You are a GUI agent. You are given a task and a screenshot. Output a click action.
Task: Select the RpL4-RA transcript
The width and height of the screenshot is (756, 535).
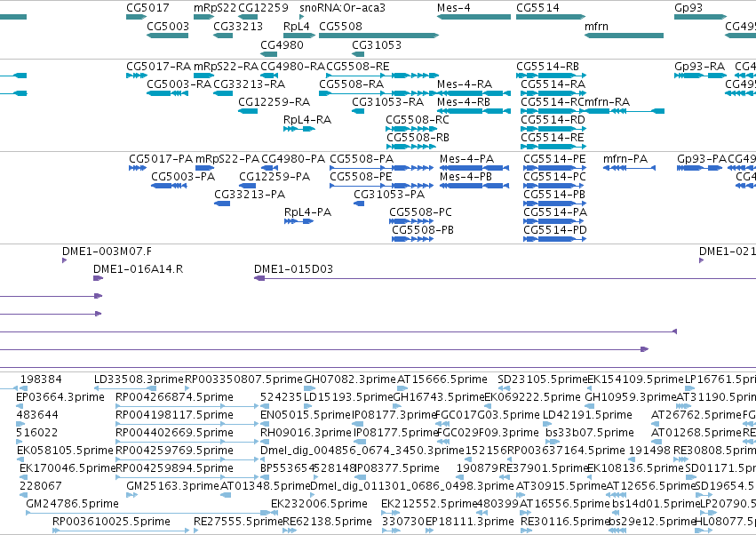pos(299,129)
